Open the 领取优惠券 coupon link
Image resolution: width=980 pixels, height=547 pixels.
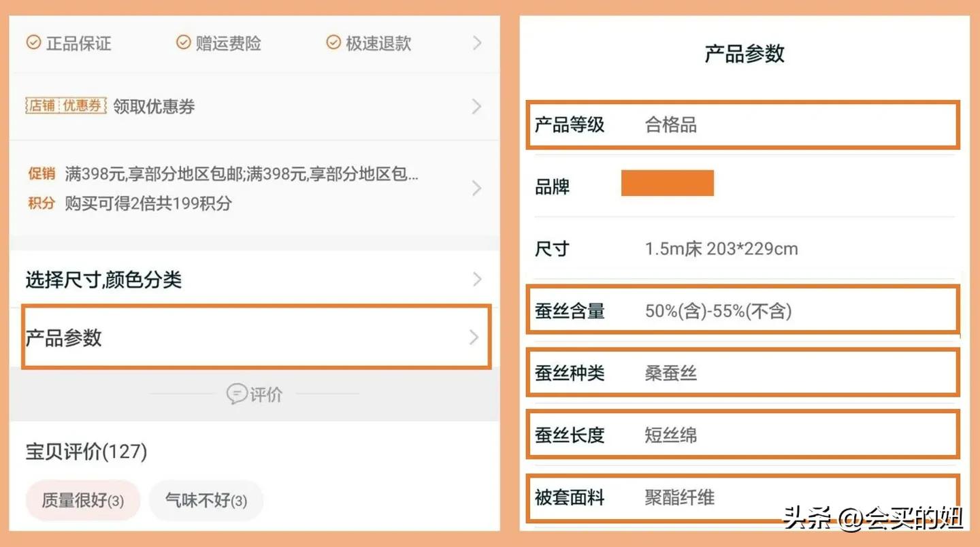153,106
